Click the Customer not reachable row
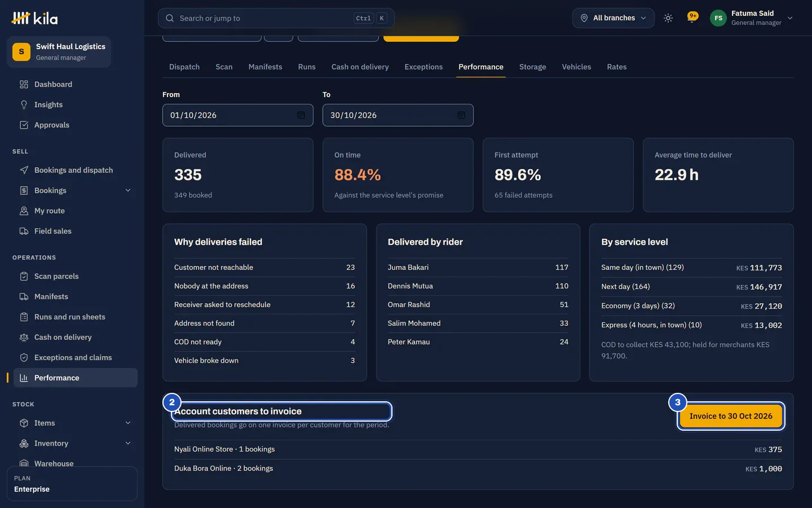The height and width of the screenshot is (508, 812). click(x=264, y=268)
